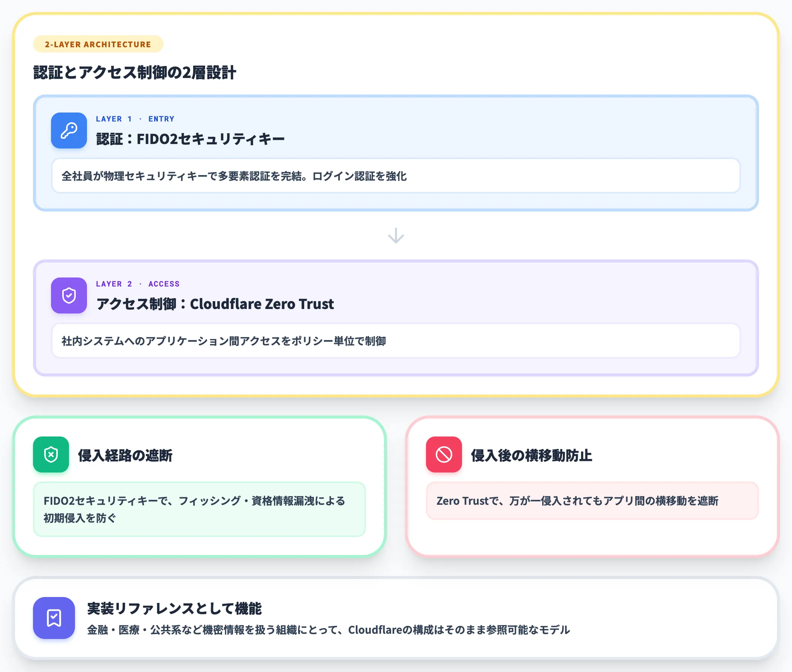Click the heading 実装リファレンスとして機能
Screen dimensions: 792x672
174,608
